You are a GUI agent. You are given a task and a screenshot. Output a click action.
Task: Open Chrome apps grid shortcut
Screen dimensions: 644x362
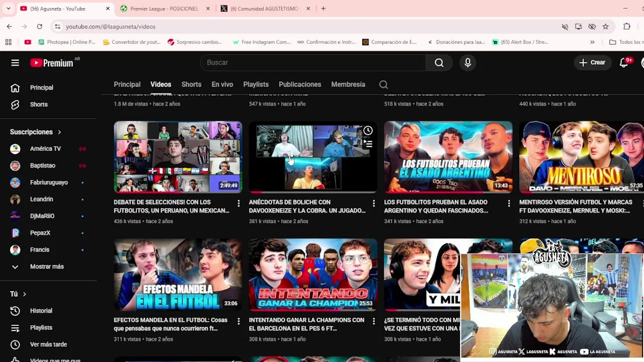pyautogui.click(x=9, y=42)
